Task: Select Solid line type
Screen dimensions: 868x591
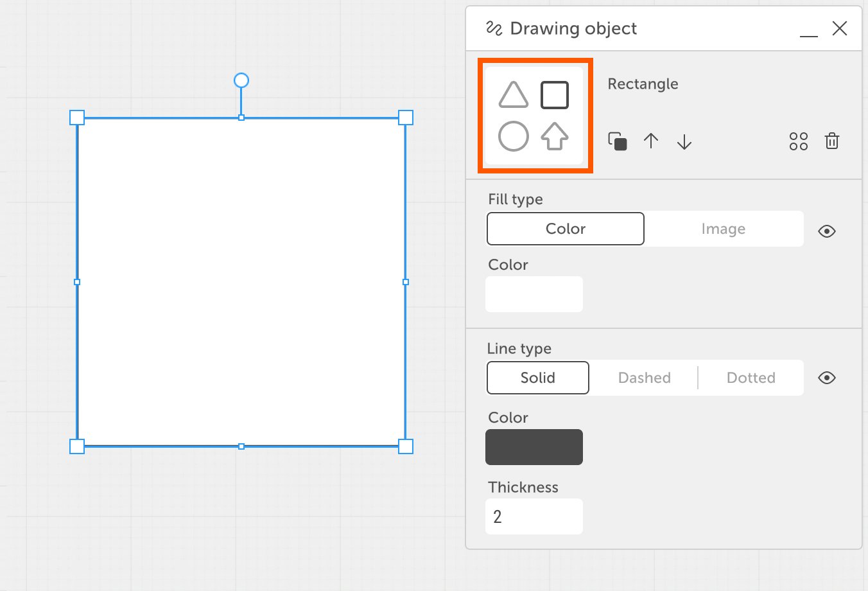Action: tap(538, 378)
